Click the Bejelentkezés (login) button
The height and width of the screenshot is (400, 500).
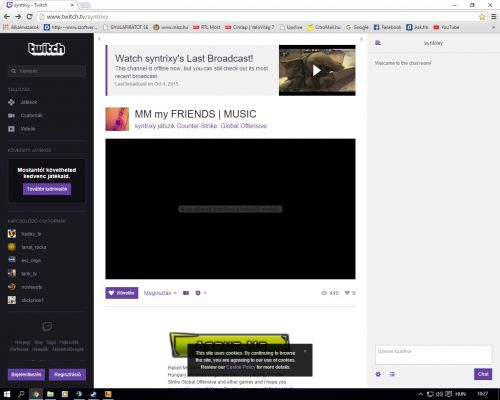click(26, 374)
